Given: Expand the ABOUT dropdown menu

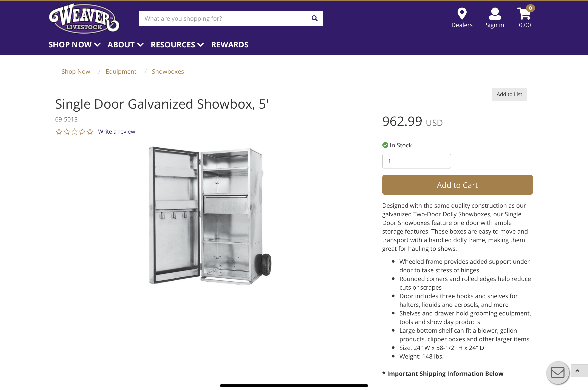Looking at the screenshot, I should pos(125,45).
